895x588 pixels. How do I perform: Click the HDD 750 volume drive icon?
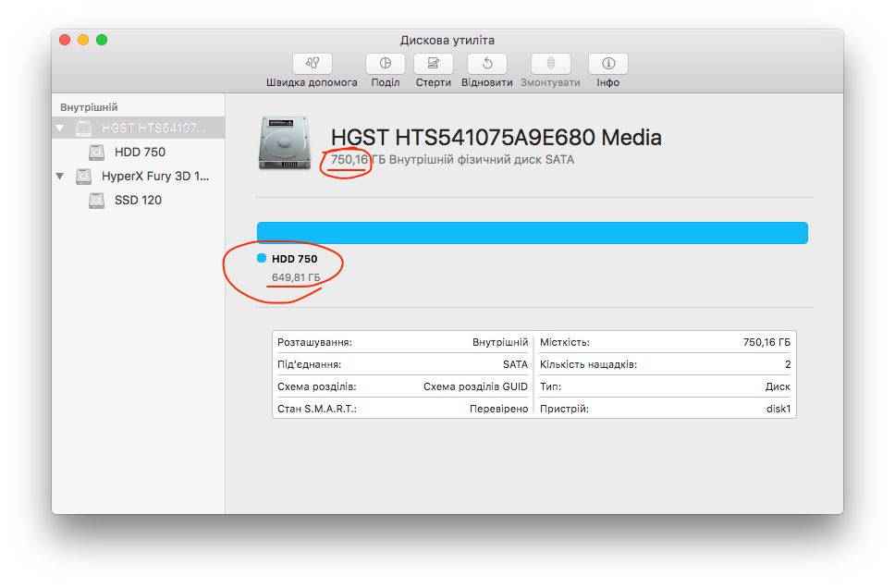click(x=96, y=152)
